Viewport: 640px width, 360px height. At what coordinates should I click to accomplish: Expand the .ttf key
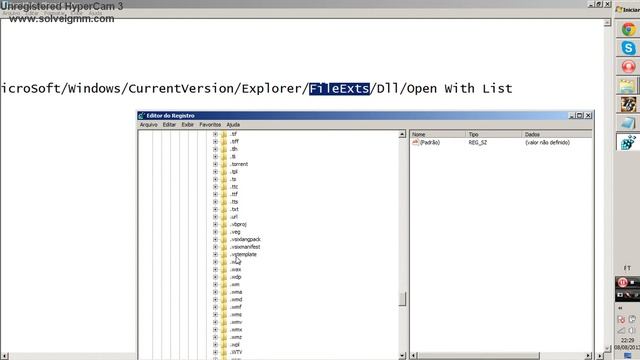pos(215,194)
